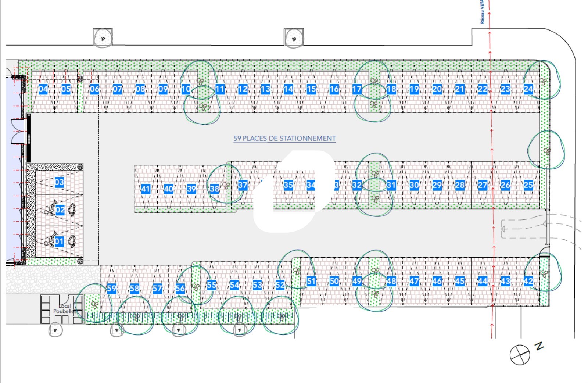Viewport: 588px width, 383px height.
Task: Pick parking space number 04
Action: (x=43, y=89)
